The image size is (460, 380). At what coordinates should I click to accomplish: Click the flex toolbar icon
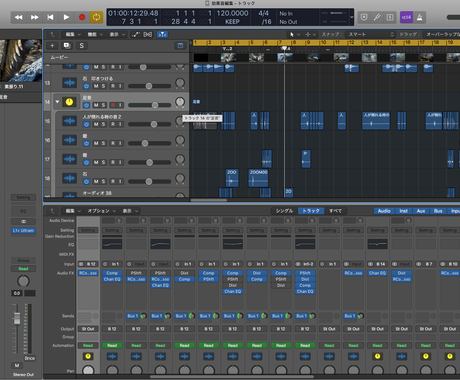click(x=148, y=34)
